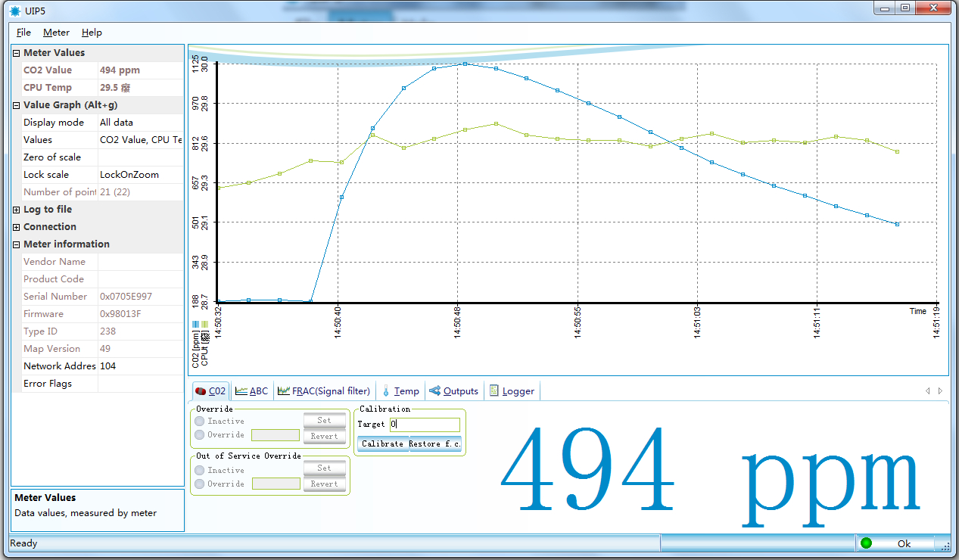This screenshot has width=959, height=560.
Task: Click the calibration Target input field
Action: tap(424, 425)
